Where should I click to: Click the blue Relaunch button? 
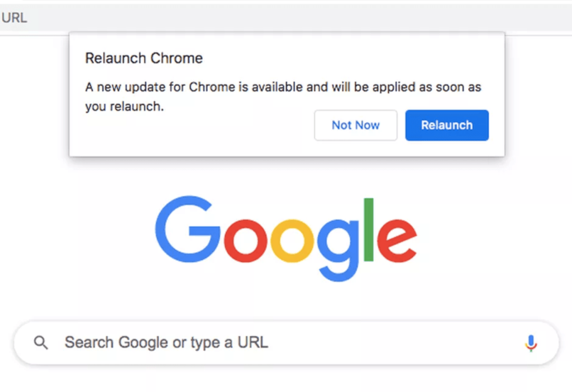[x=447, y=125]
